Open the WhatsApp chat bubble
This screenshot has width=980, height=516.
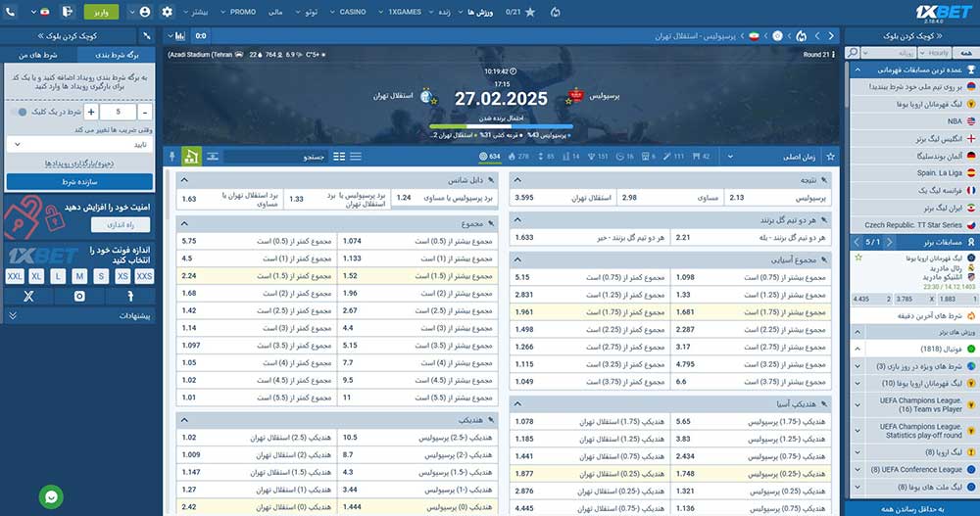[51, 496]
